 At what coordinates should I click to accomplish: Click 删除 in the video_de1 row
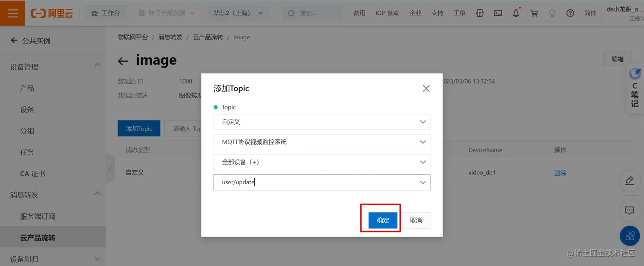[x=560, y=173]
